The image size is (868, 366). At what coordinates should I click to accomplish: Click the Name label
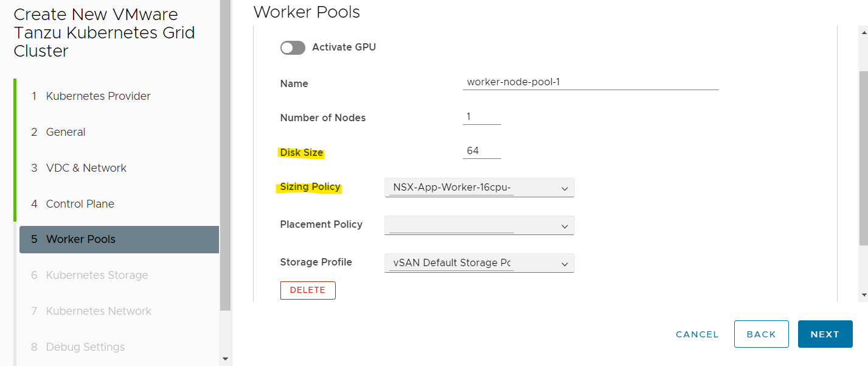tap(294, 84)
